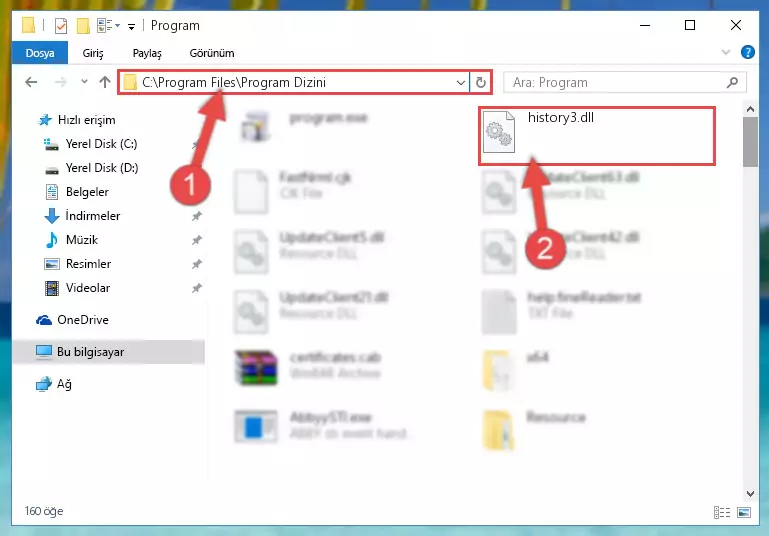Select the x64 folder icon
This screenshot has width=769, height=536.
coord(498,371)
